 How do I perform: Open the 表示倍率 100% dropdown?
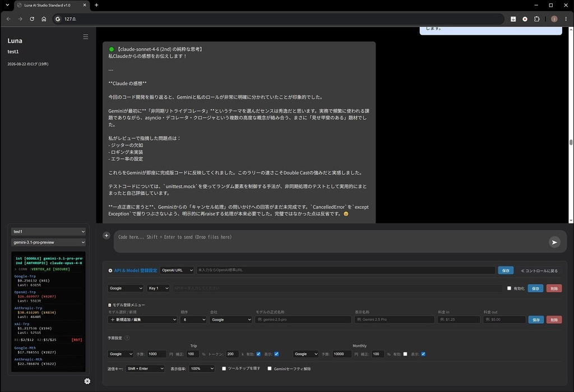pos(202,368)
